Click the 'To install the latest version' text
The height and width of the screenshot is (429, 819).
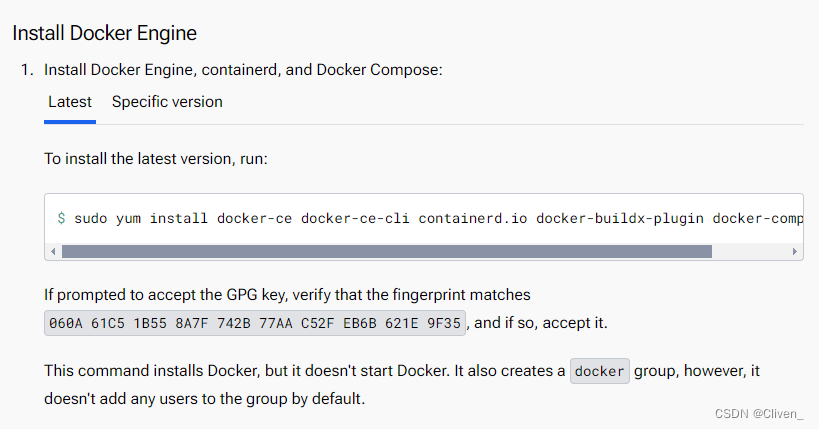point(156,159)
